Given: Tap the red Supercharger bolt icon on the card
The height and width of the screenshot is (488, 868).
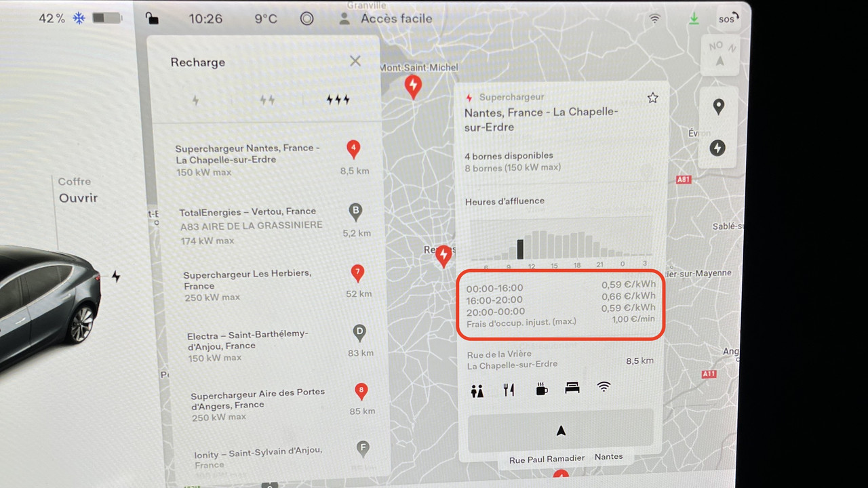Looking at the screenshot, I should click(x=469, y=98).
